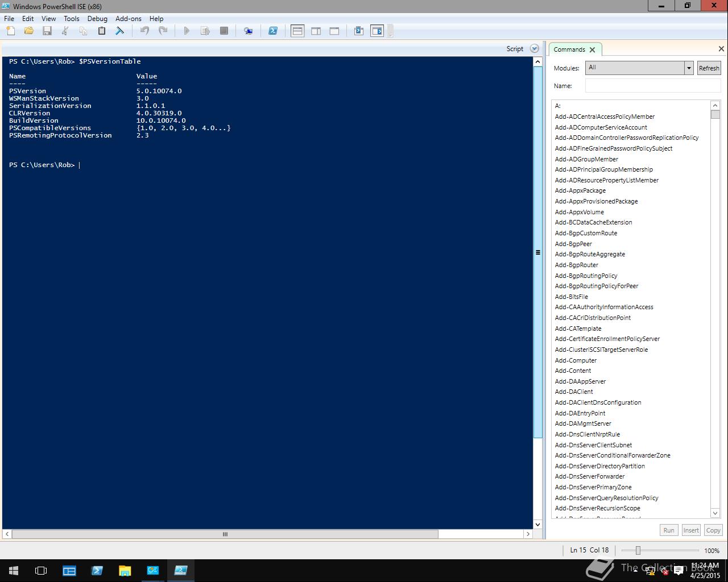Image resolution: width=728 pixels, height=582 pixels.
Task: Select Add-Computer command
Action: pyautogui.click(x=576, y=360)
